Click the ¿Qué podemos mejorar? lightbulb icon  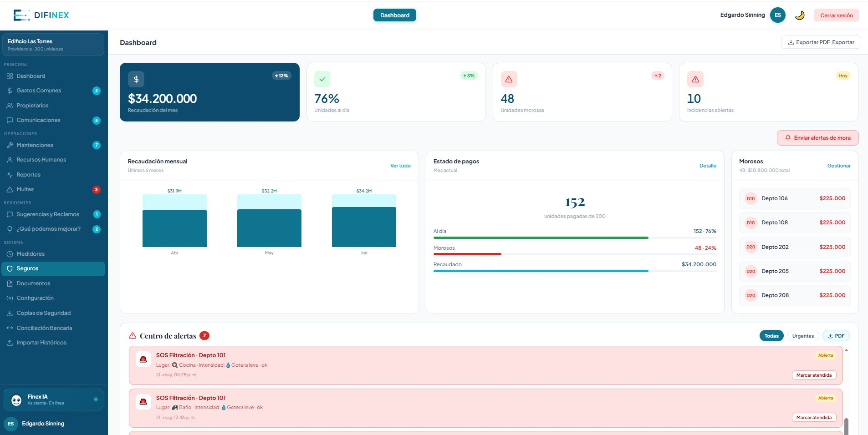click(x=10, y=229)
